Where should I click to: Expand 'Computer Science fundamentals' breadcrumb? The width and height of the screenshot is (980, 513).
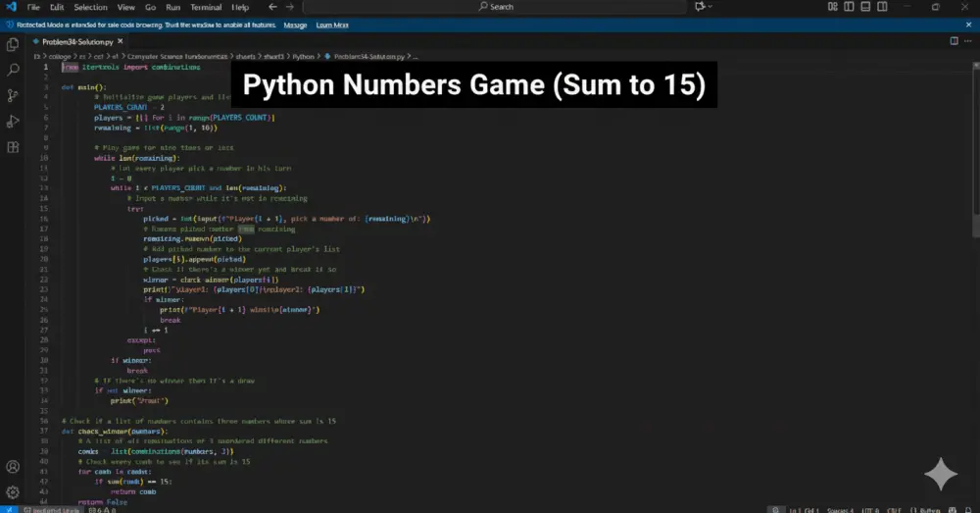tap(177, 56)
